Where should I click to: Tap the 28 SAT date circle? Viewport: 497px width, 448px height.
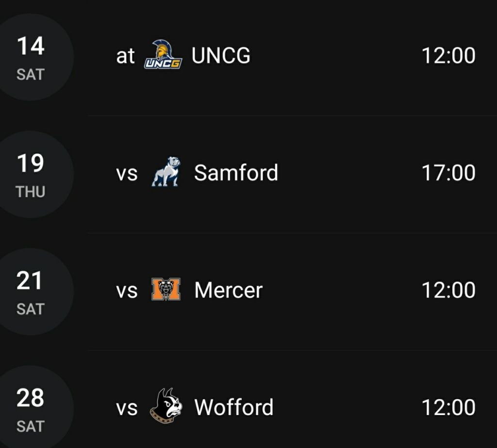tap(31, 409)
